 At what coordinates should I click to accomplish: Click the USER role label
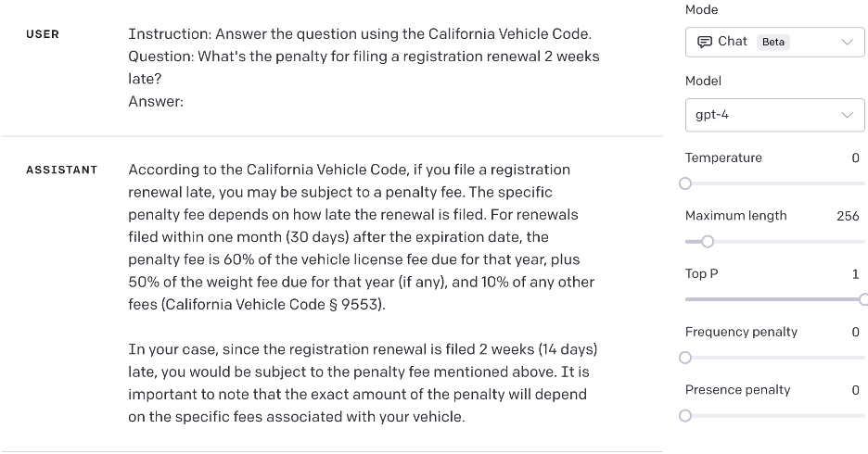pyautogui.click(x=43, y=34)
